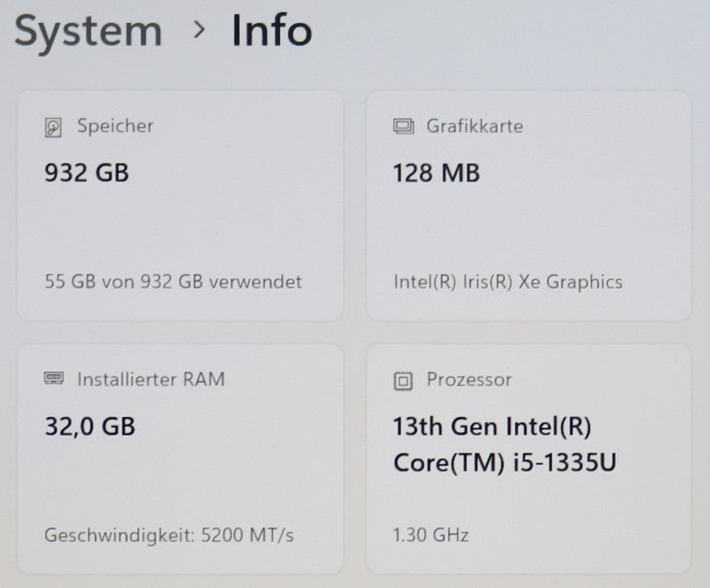710x588 pixels.
Task: Click the Prozessor chip icon
Action: [403, 381]
